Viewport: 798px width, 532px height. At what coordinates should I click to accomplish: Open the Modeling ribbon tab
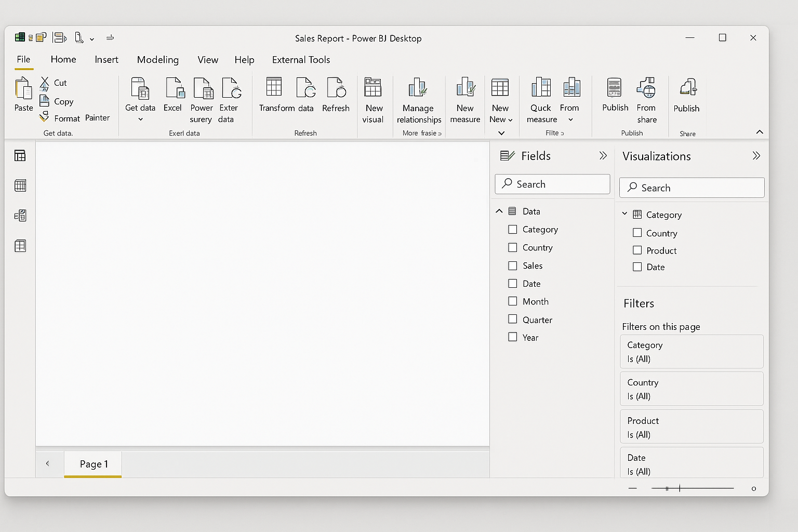[157, 60]
